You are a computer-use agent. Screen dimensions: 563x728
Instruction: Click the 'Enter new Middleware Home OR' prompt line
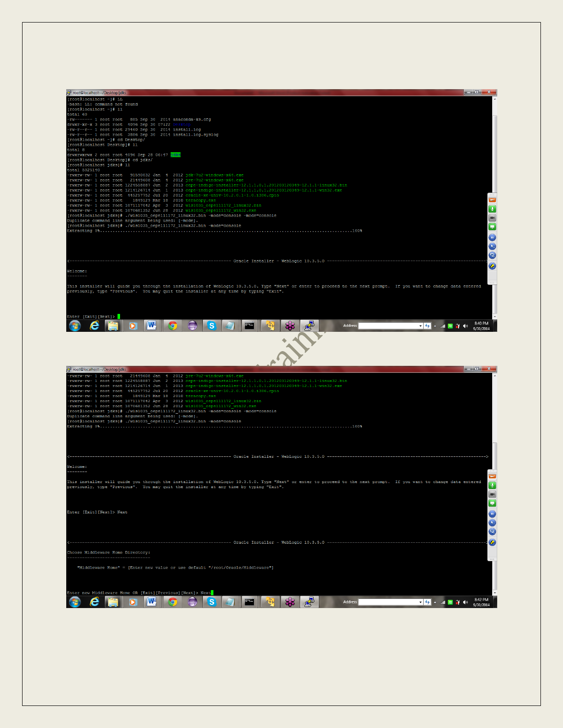(140, 593)
